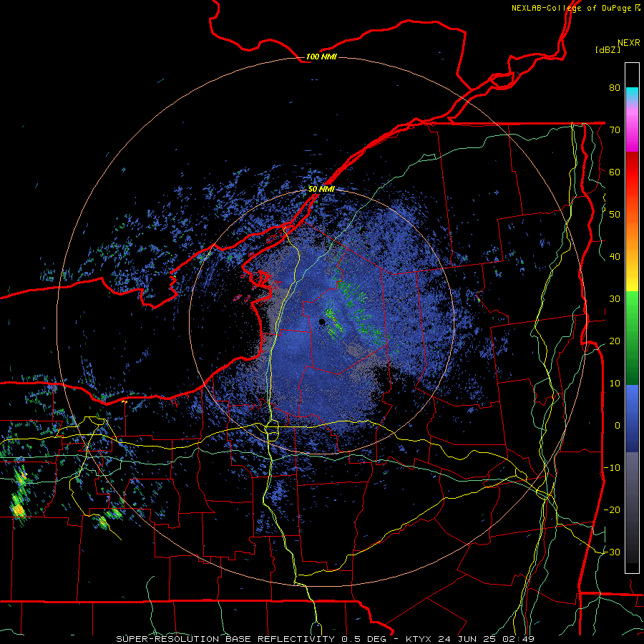Click the NEXR label at top right
The width and height of the screenshot is (644, 644).
[x=629, y=43]
